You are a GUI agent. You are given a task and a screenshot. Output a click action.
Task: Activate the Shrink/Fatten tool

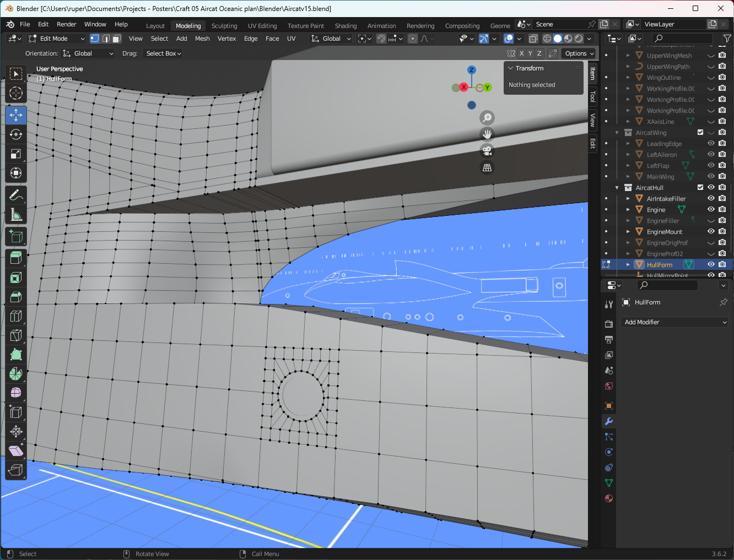coord(15,431)
